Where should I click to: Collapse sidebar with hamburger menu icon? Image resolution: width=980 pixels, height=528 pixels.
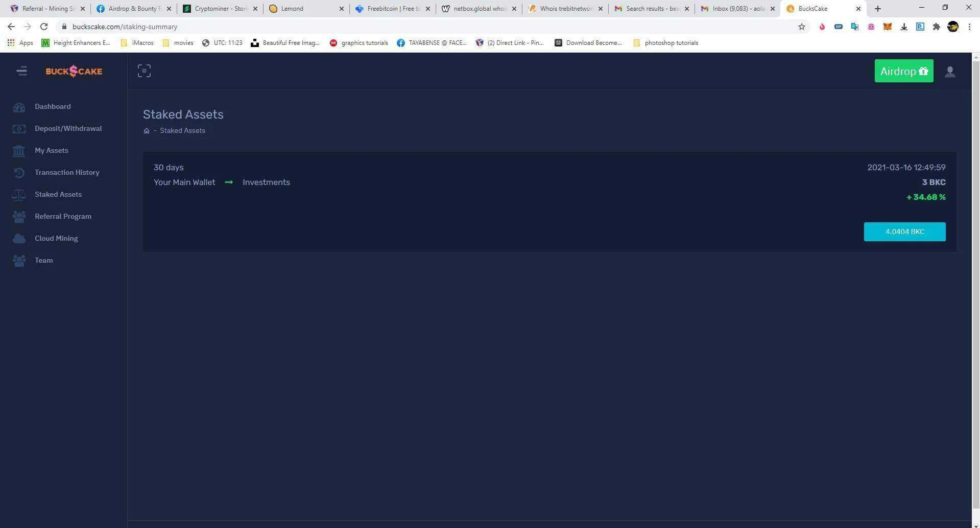[21, 71]
